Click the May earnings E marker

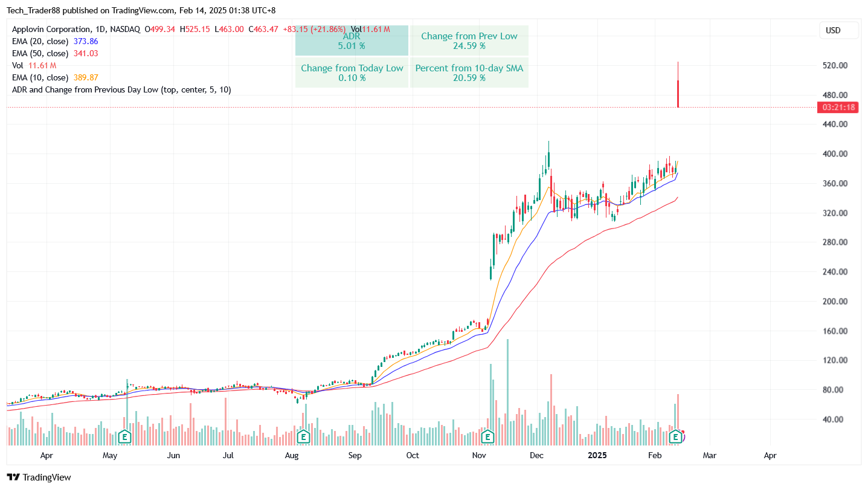click(125, 436)
